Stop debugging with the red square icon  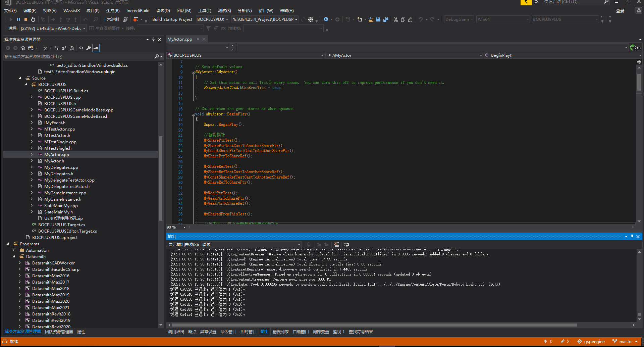25,19
